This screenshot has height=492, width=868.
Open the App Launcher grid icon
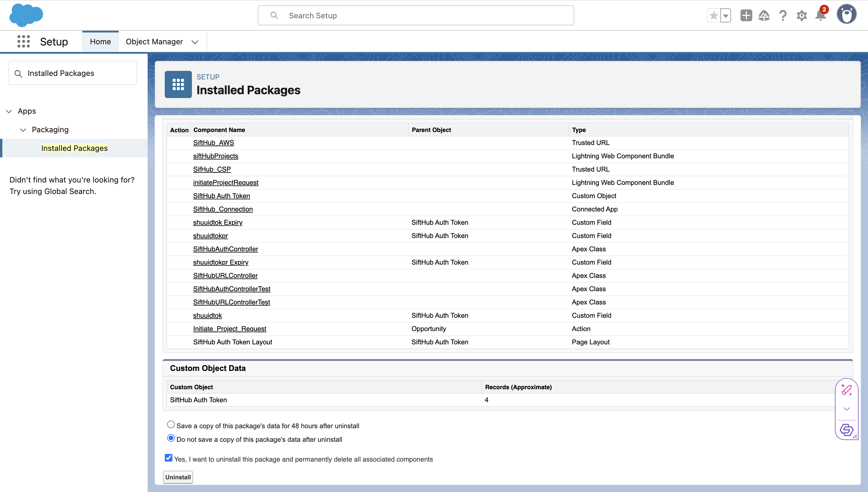pos(23,42)
